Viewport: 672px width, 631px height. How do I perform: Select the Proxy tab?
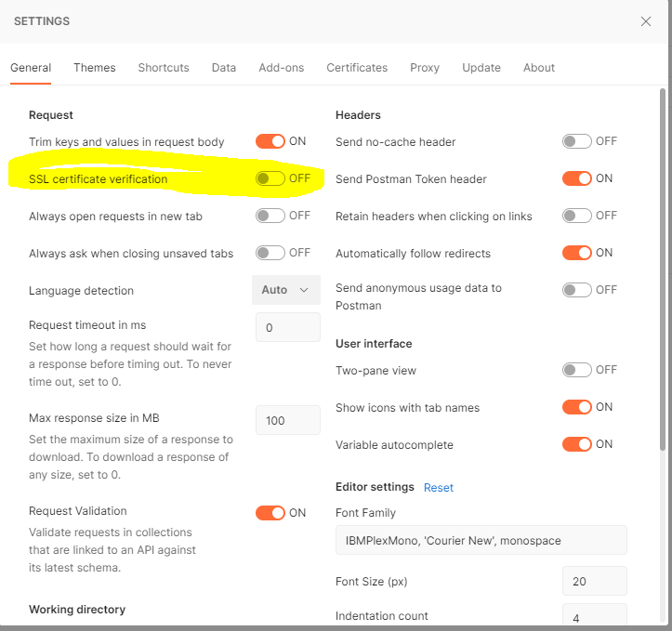tap(425, 68)
